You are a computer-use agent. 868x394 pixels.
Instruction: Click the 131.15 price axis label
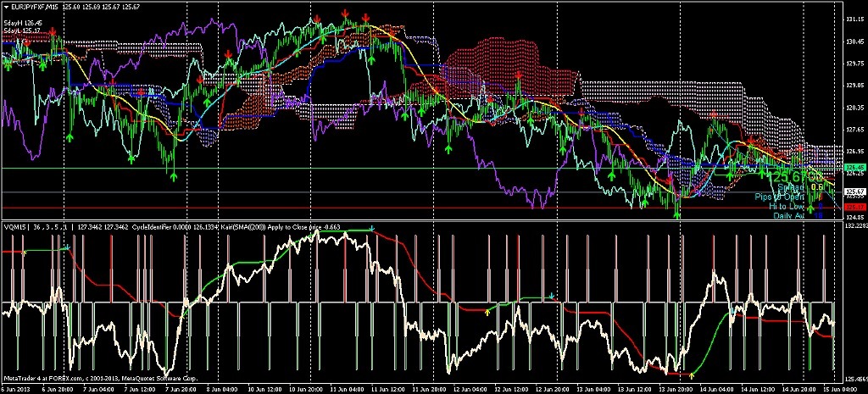(x=855, y=19)
